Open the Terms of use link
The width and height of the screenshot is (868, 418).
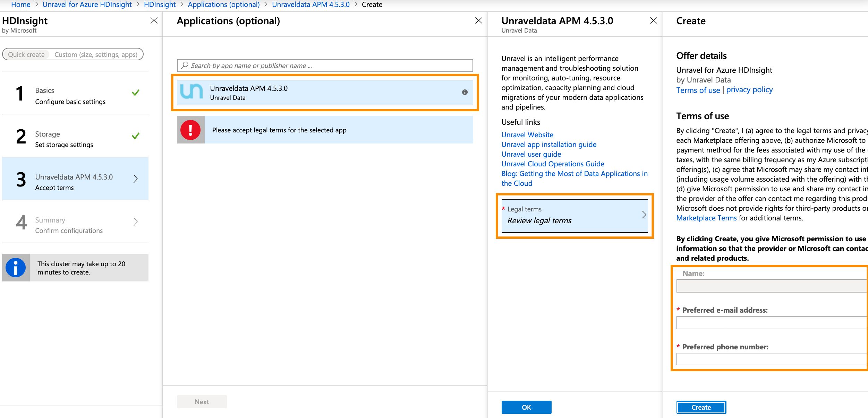point(698,90)
